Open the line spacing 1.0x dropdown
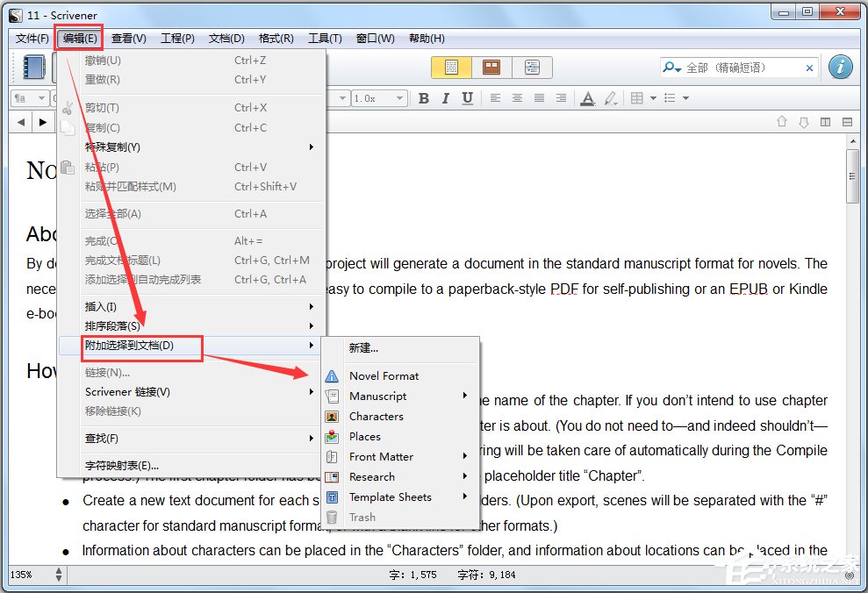Image resolution: width=868 pixels, height=593 pixels. [379, 98]
